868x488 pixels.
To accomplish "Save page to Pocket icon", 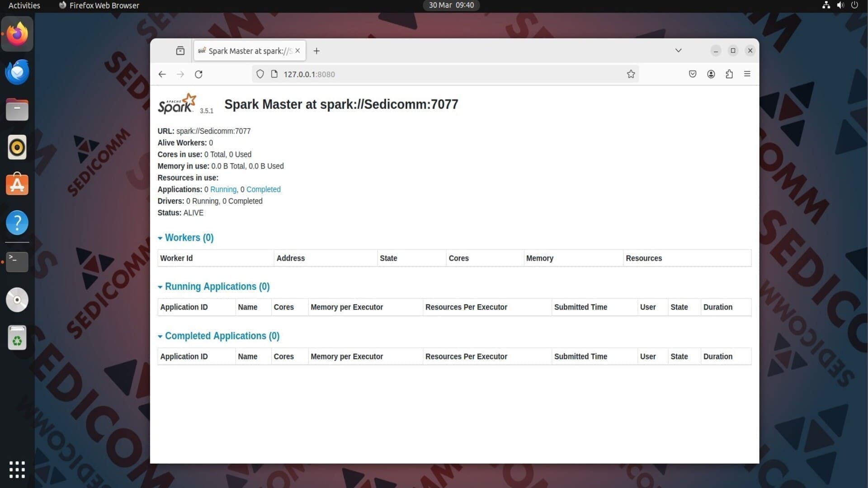I will click(x=692, y=74).
